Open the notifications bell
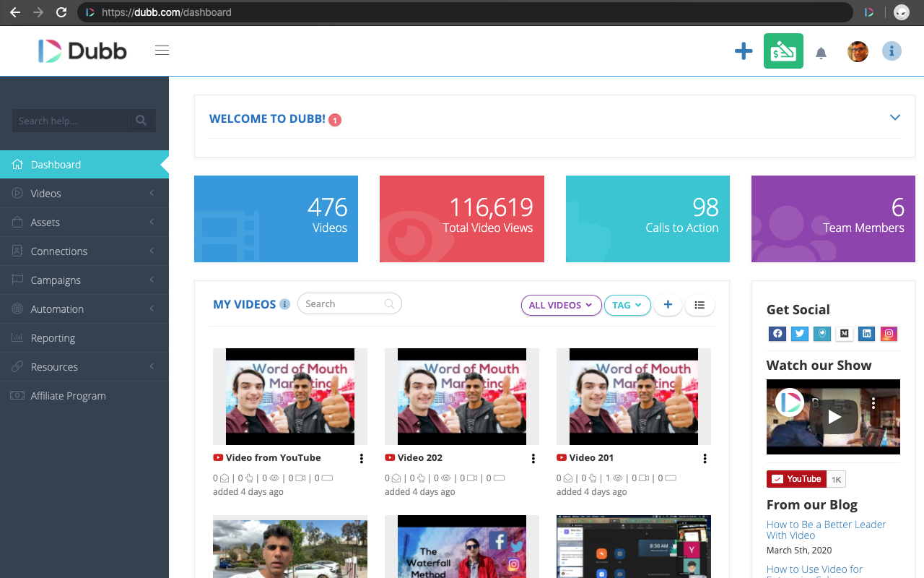The height and width of the screenshot is (578, 924). [x=821, y=53]
